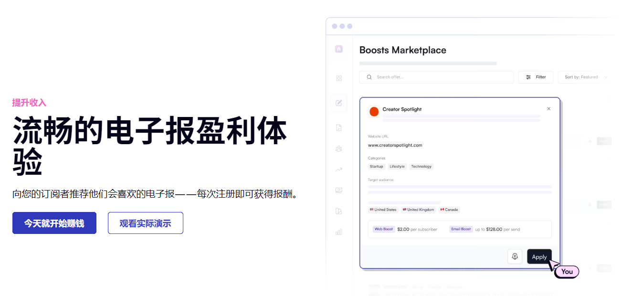Open the Sort by: Featured dropdown
The width and height of the screenshot is (644, 296).
586,77
